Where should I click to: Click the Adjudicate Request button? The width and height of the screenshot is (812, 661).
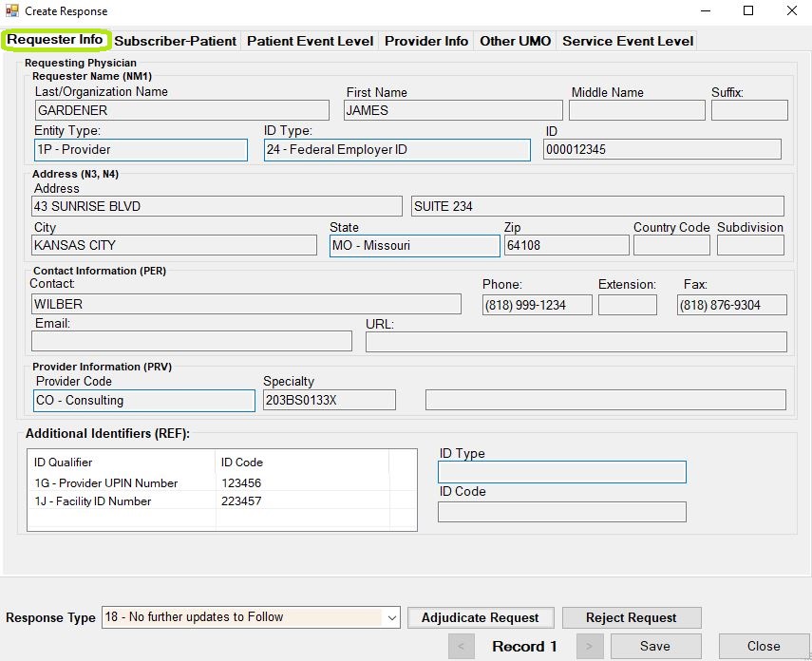pos(480,617)
